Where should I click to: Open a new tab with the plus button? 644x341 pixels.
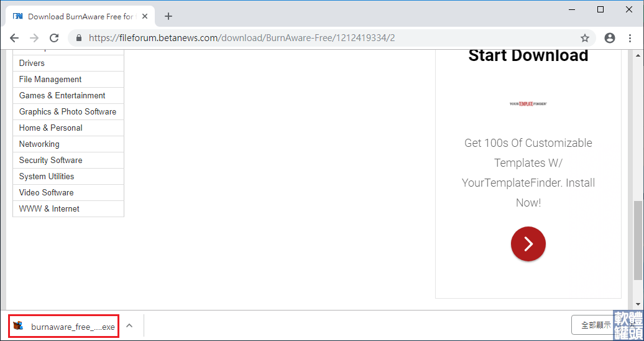point(168,16)
